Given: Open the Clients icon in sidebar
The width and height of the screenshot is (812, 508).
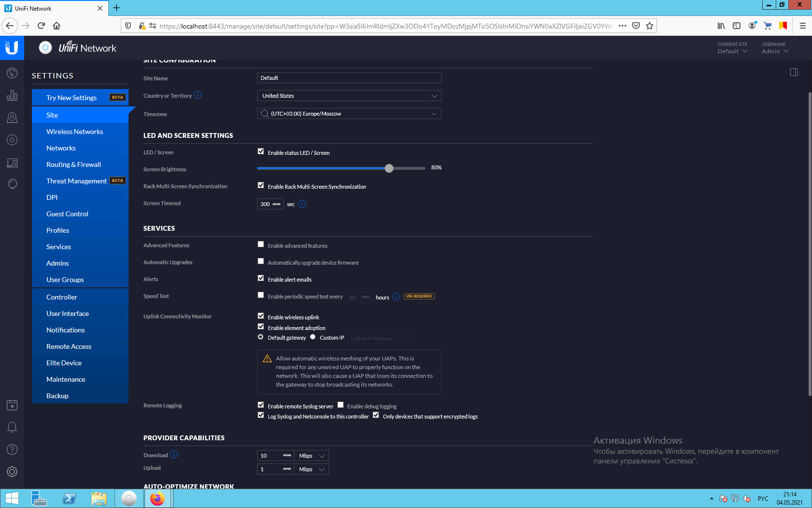Looking at the screenshot, I should tap(12, 163).
